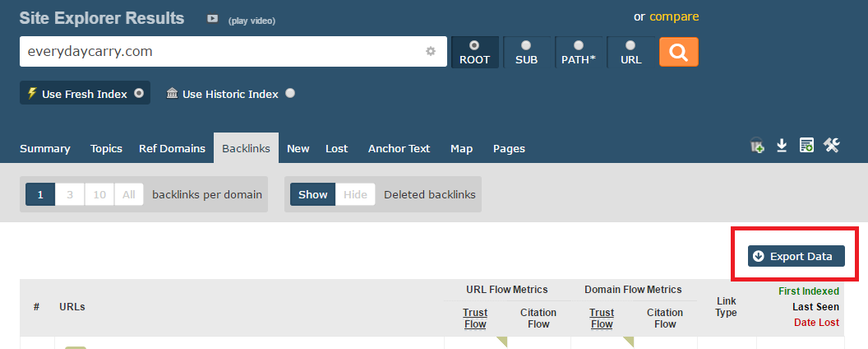The height and width of the screenshot is (349, 868).
Task: Click Domain Flow Metrics Citation Flow header
Action: 665,319
